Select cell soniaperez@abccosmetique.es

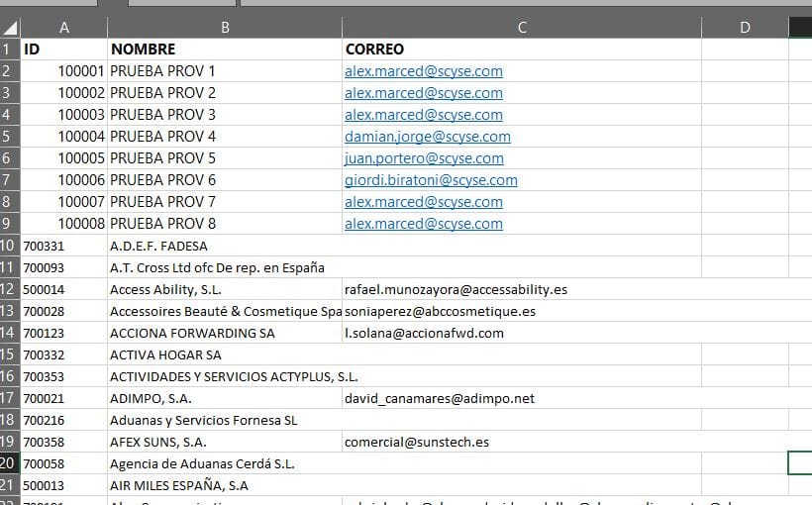pyautogui.click(x=522, y=311)
